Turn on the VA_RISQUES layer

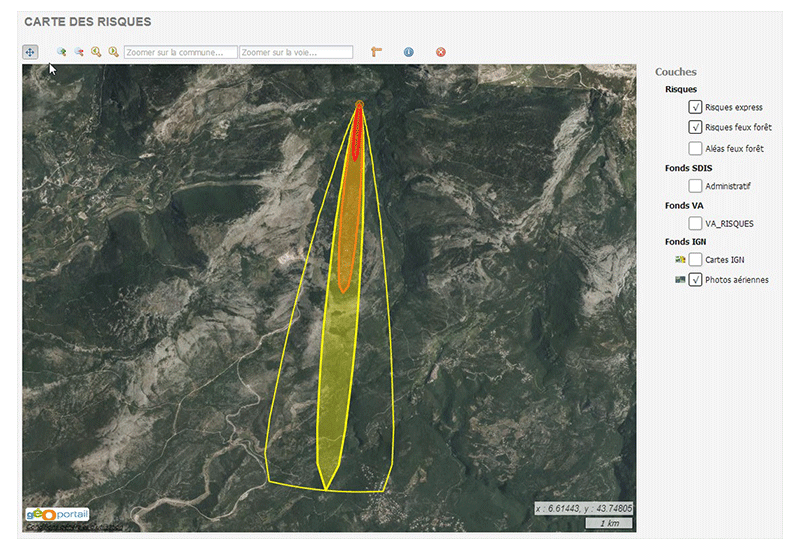695,224
